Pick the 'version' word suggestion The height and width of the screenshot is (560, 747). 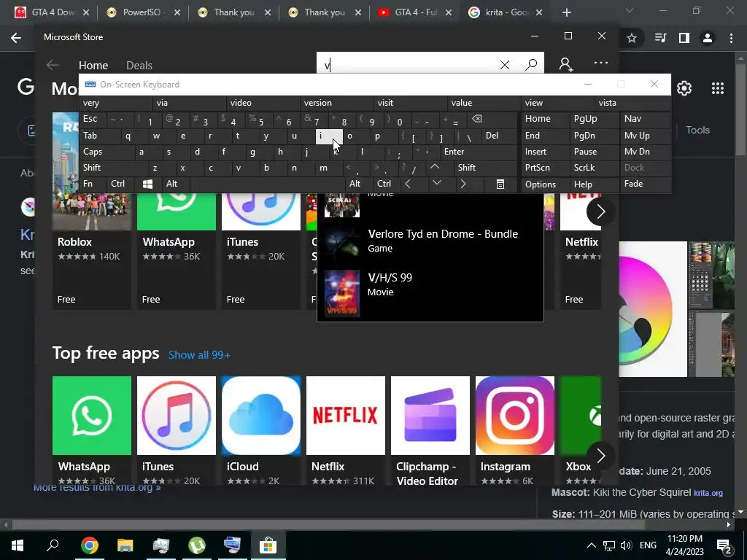coord(337,103)
